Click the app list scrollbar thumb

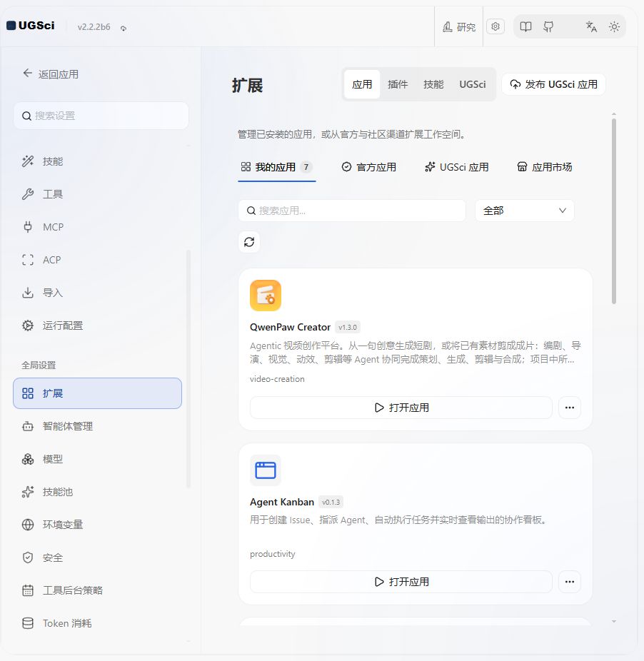(x=614, y=211)
